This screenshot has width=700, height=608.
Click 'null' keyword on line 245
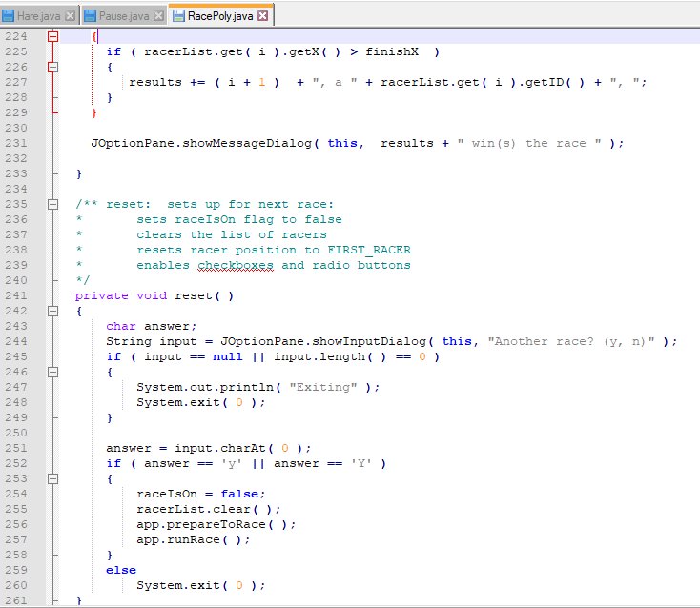[228, 356]
